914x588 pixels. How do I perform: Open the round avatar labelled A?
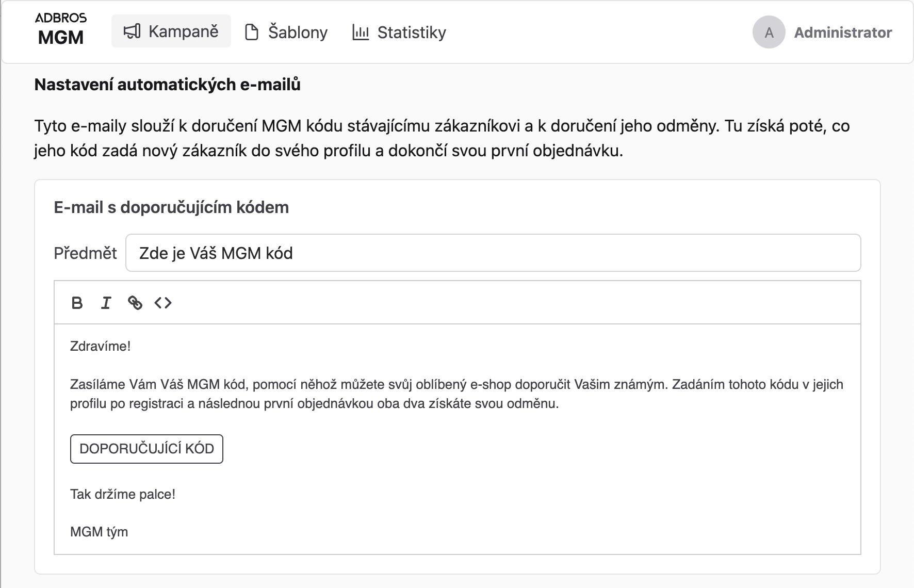[x=769, y=32]
